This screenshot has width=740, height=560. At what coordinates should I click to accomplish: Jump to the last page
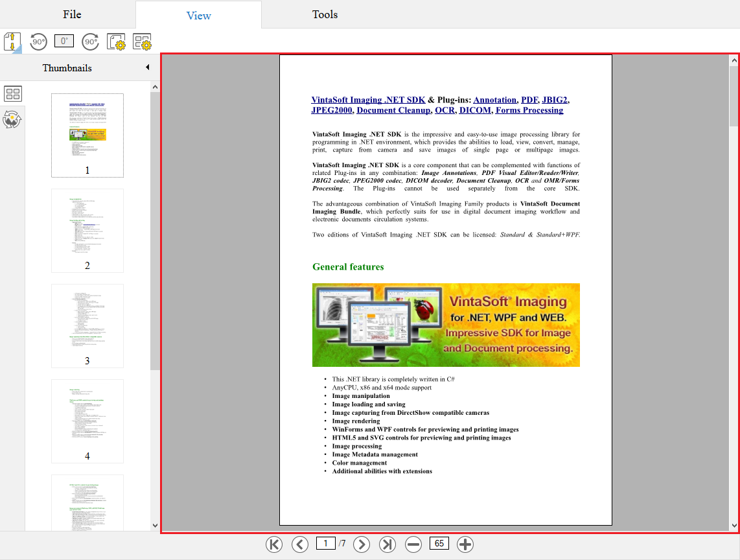click(x=387, y=544)
